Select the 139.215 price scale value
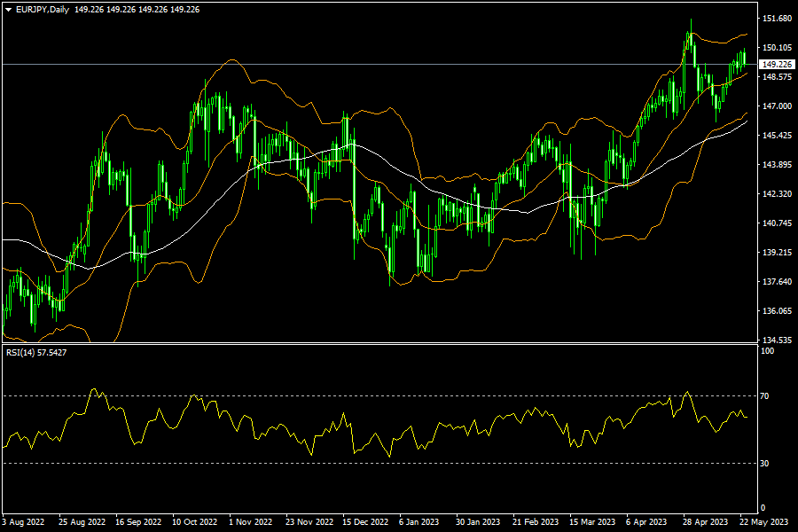This screenshot has height=532, width=798. pyautogui.click(x=777, y=252)
